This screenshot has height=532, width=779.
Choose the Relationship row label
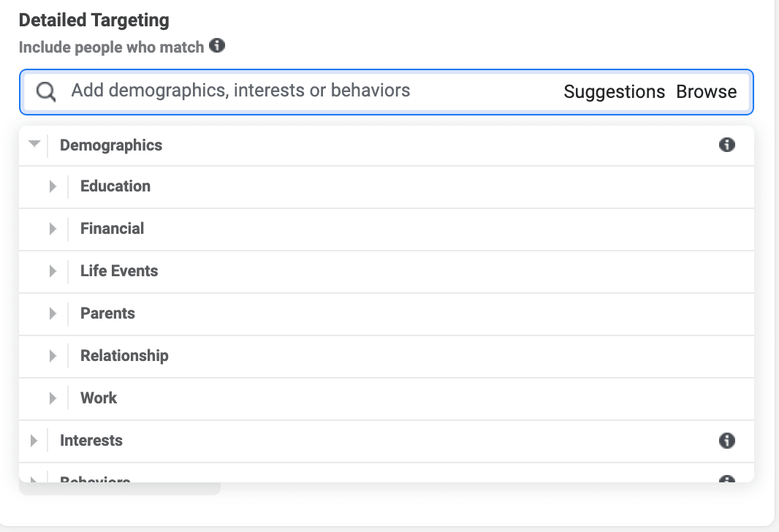[124, 356]
